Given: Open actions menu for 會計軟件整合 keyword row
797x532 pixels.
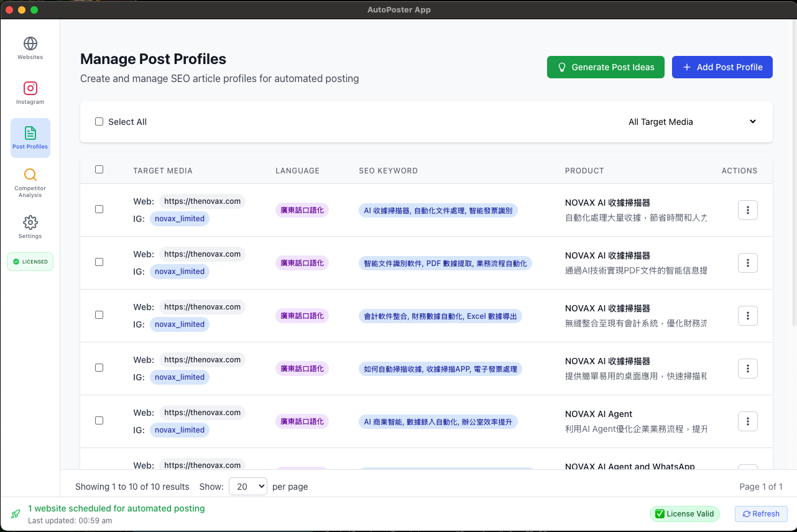Looking at the screenshot, I should pyautogui.click(x=747, y=316).
